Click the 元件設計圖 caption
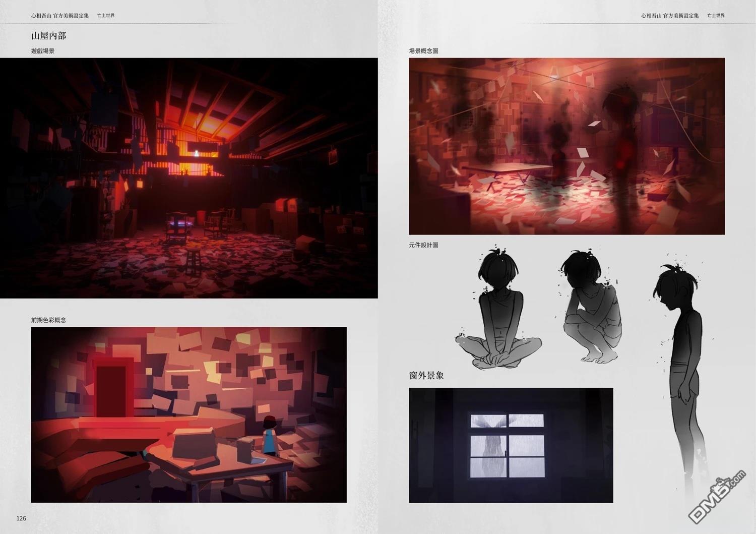The image size is (756, 534). (423, 245)
